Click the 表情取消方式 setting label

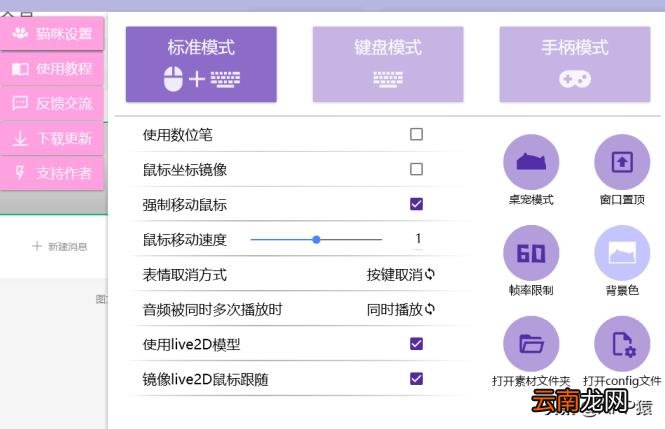[184, 275]
